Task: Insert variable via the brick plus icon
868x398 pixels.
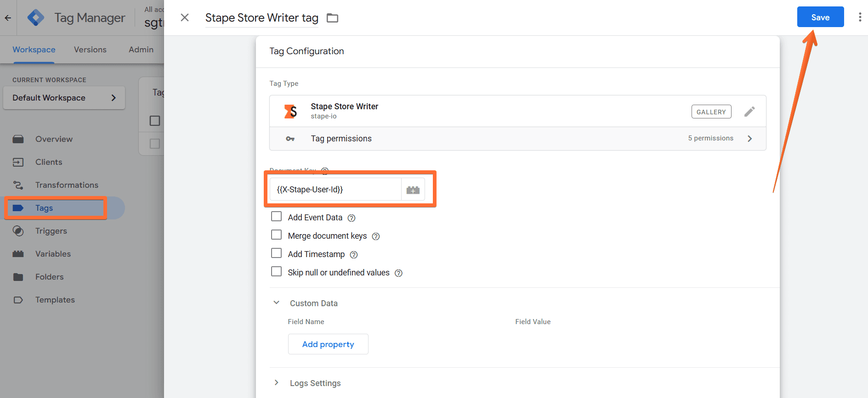Action: click(x=413, y=190)
